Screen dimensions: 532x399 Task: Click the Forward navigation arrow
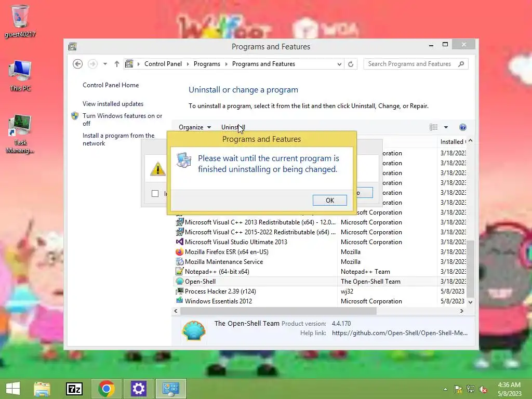92,64
